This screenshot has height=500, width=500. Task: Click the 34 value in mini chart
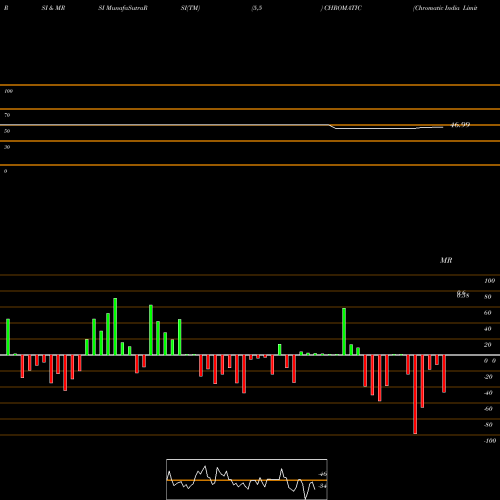[322, 486]
